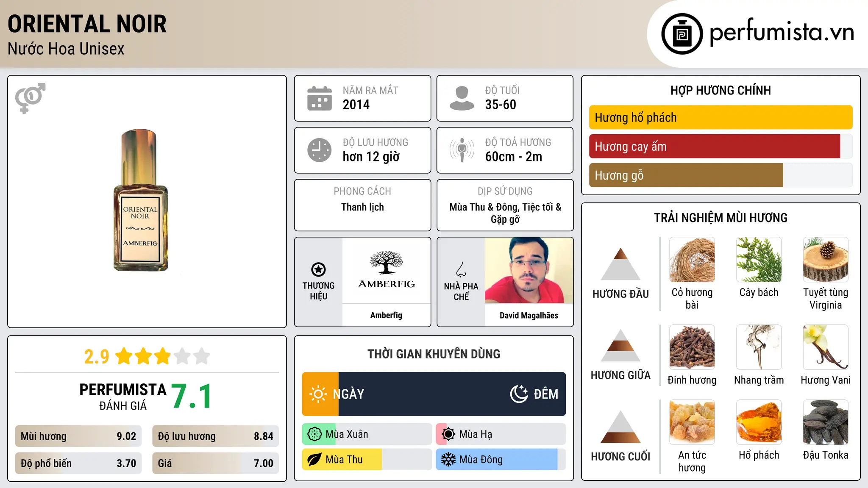The image size is (868, 488).
Task: Click the perfumista.vn site name
Action: pyautogui.click(x=782, y=33)
